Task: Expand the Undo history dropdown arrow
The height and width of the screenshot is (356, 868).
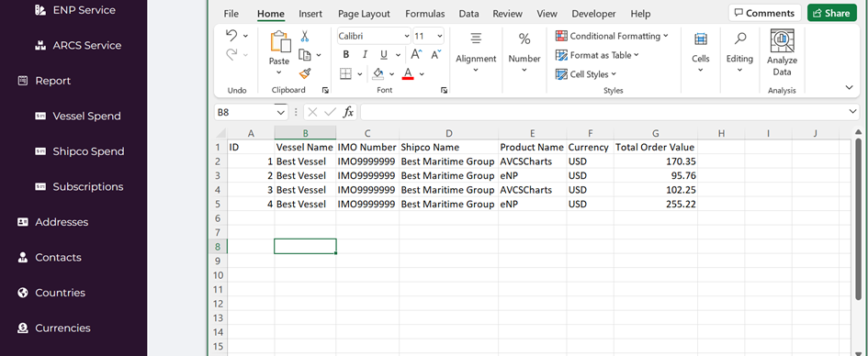Action: (x=246, y=37)
